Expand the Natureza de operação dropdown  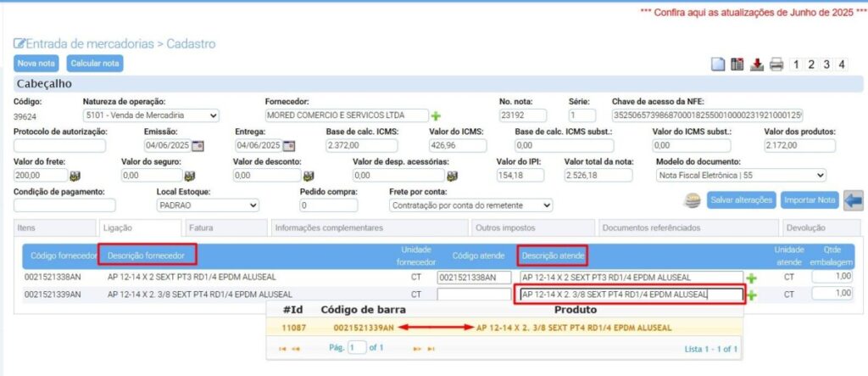coord(151,115)
